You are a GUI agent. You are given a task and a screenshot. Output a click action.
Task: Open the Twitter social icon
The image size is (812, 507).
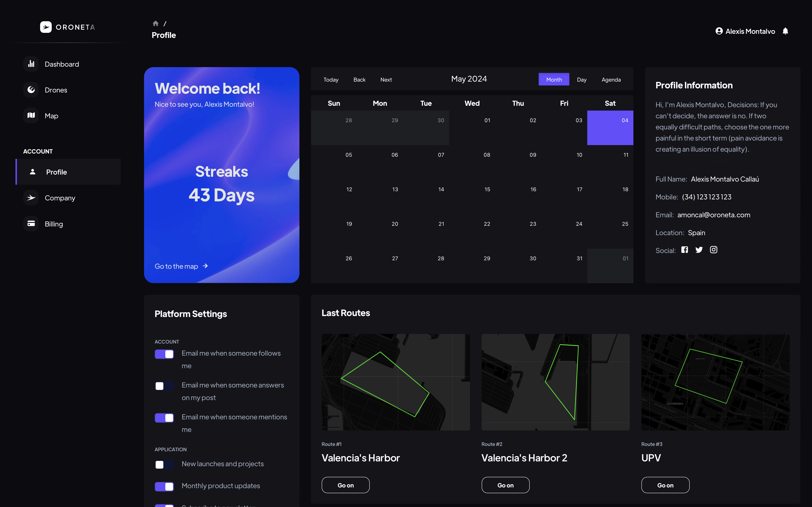(x=699, y=250)
